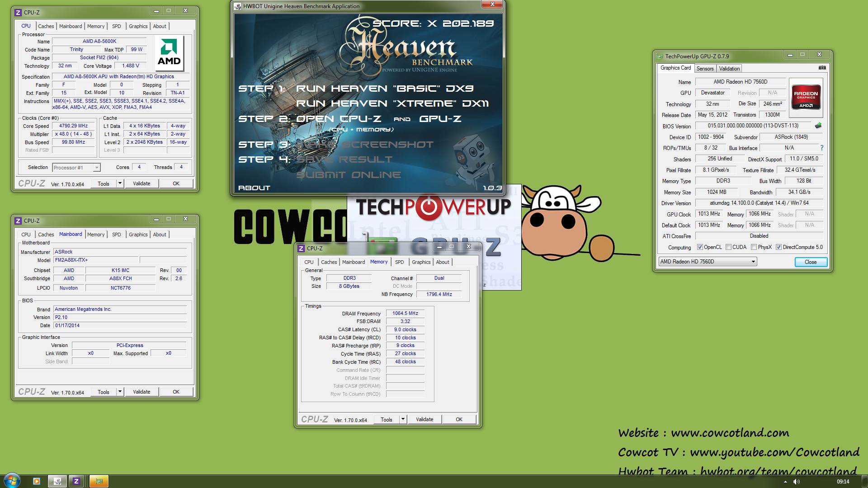Open the About tab in the top CPU-Z window
This screenshot has width=868, height=488.
[160, 26]
